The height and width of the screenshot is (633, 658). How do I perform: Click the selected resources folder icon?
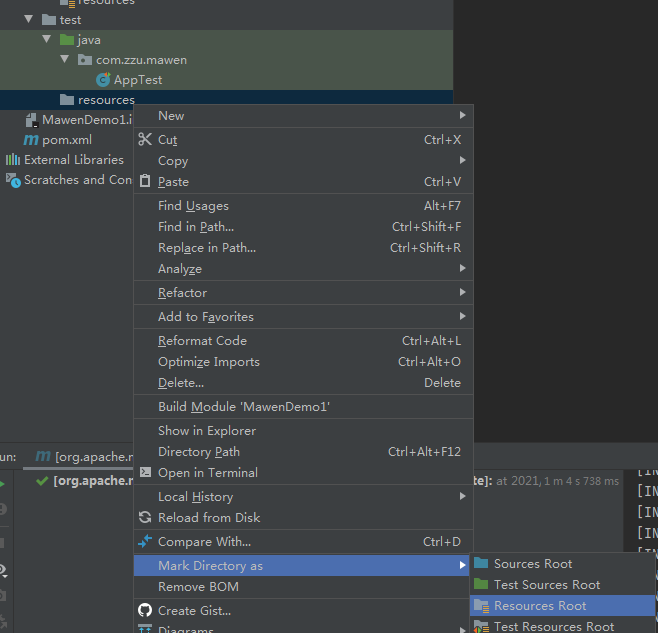(67, 99)
